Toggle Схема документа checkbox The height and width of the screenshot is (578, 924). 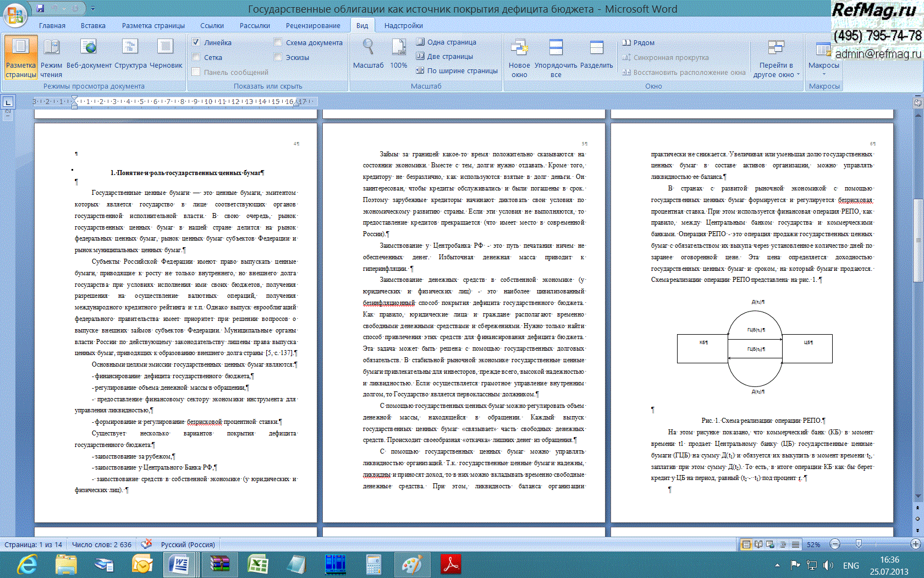pos(278,42)
